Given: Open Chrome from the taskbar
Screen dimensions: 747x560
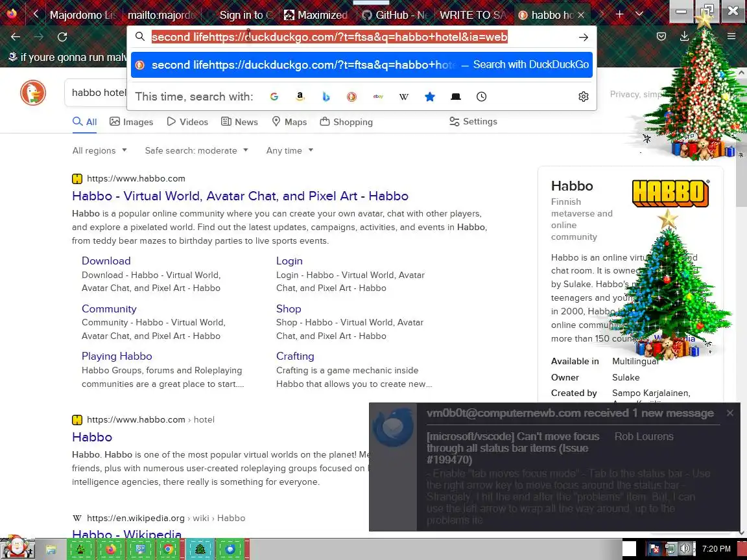Looking at the screenshot, I should coord(168,549).
